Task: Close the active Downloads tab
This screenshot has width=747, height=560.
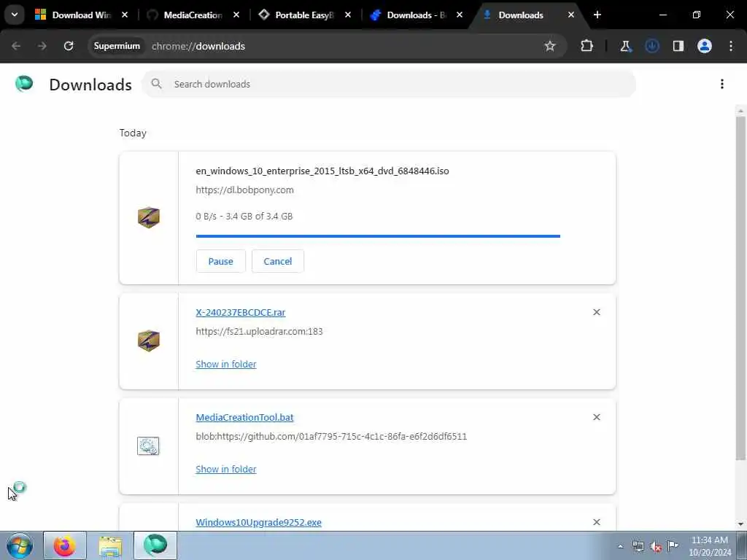Action: (570, 15)
